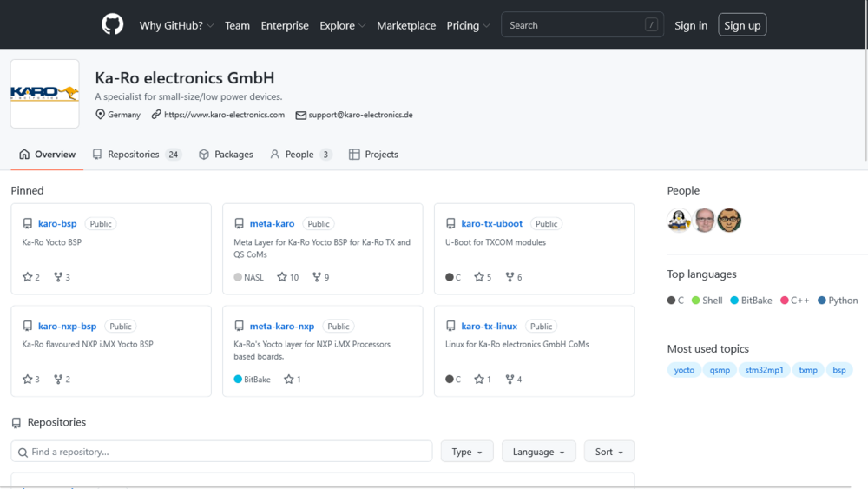The height and width of the screenshot is (489, 868).
Task: Click repo icon beside meta-karo-nxp title
Action: [239, 327]
